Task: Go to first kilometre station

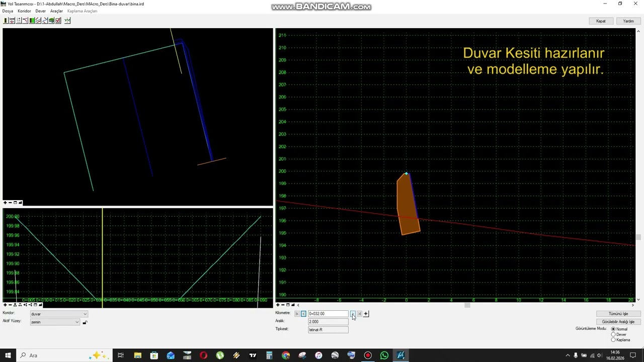Action: pyautogui.click(x=297, y=314)
